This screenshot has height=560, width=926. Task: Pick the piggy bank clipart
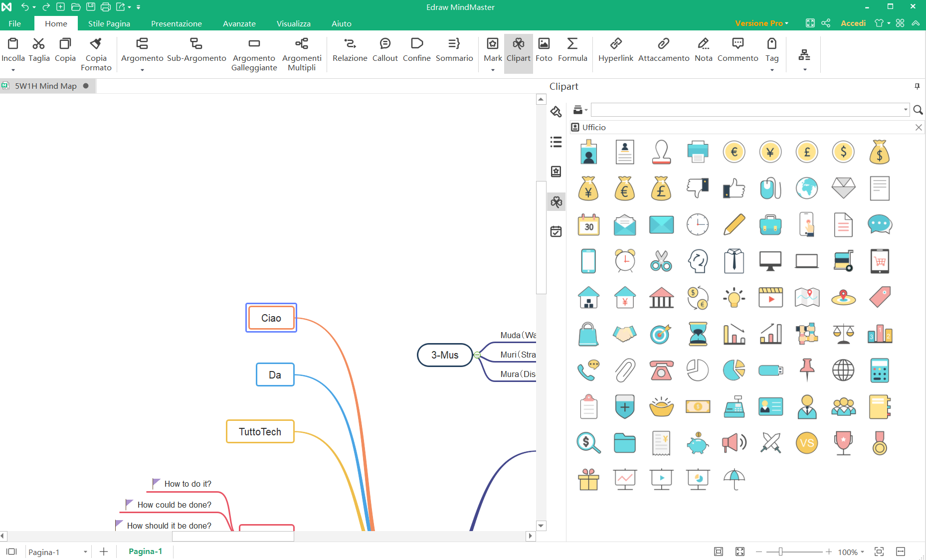[x=697, y=443]
